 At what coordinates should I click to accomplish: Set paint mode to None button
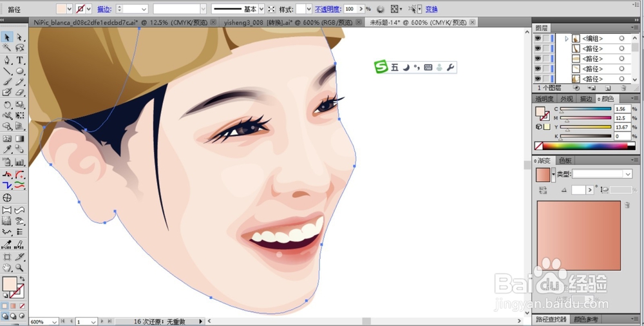pos(22,306)
